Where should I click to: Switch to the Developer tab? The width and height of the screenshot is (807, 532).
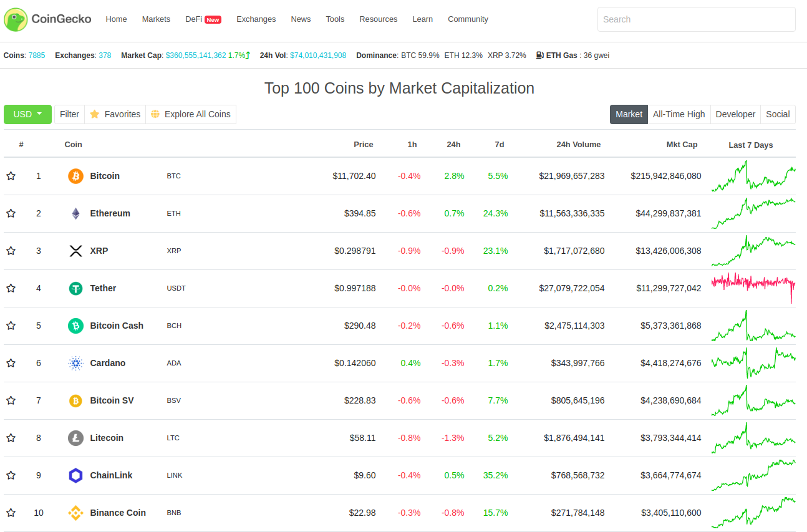point(735,114)
